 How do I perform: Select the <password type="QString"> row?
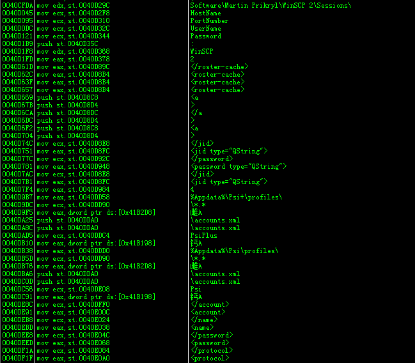click(x=208, y=166)
